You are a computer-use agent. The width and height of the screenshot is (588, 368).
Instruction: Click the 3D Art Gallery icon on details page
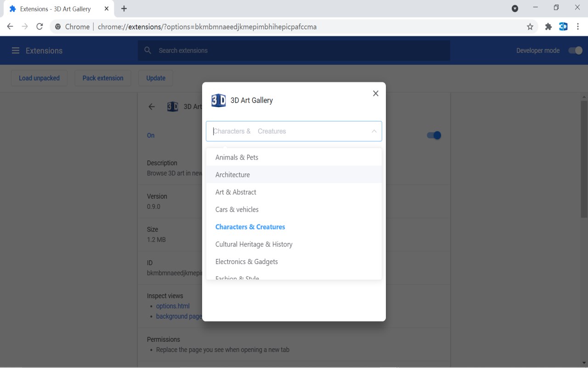[173, 107]
